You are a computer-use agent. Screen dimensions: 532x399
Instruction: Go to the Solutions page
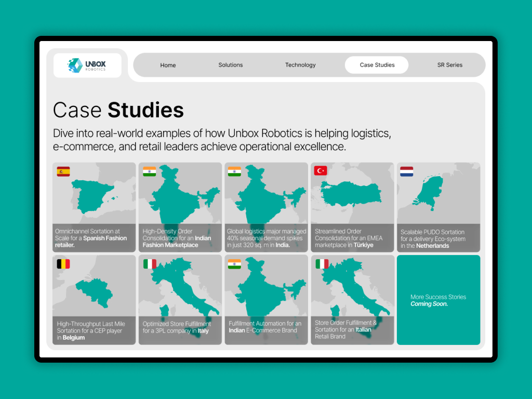point(230,65)
